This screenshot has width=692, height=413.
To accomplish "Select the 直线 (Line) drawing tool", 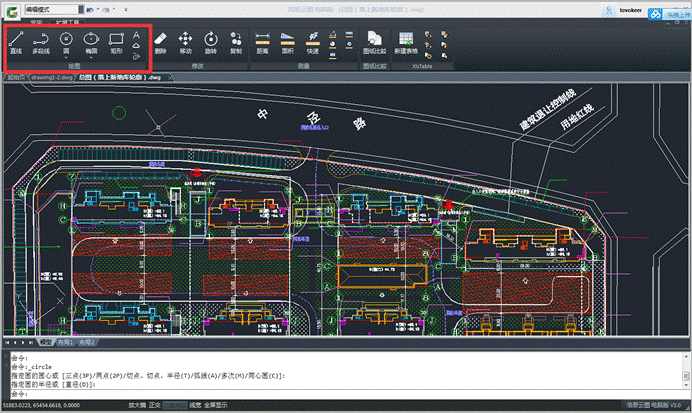I will (16, 42).
